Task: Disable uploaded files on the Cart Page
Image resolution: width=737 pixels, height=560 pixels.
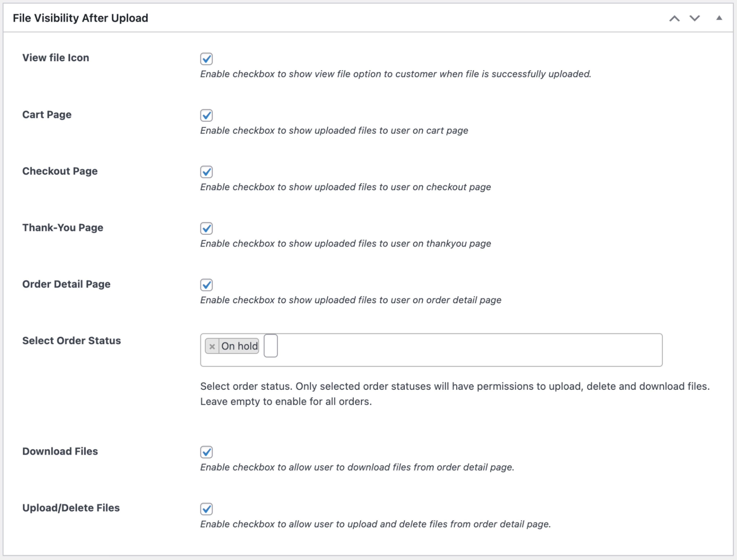Action: (x=206, y=115)
